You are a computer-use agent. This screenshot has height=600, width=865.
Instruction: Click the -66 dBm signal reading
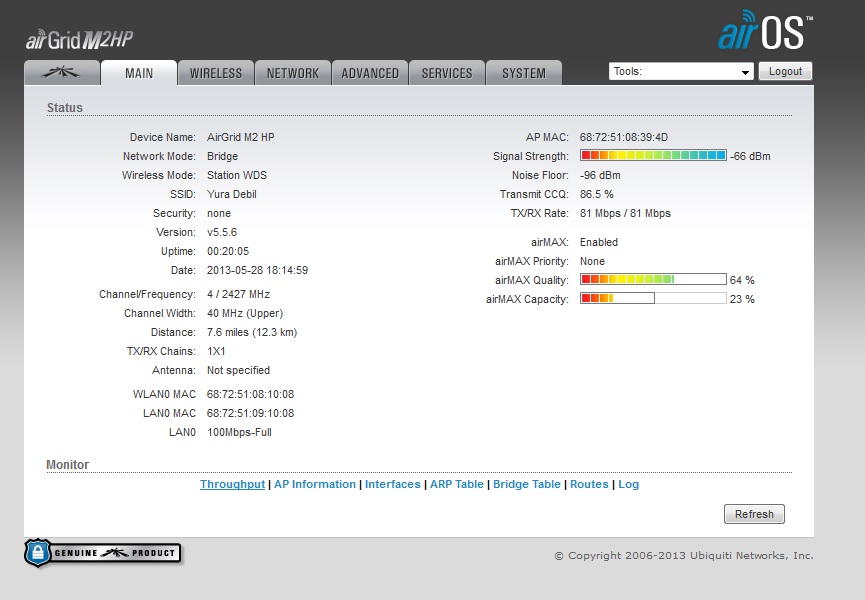(750, 156)
